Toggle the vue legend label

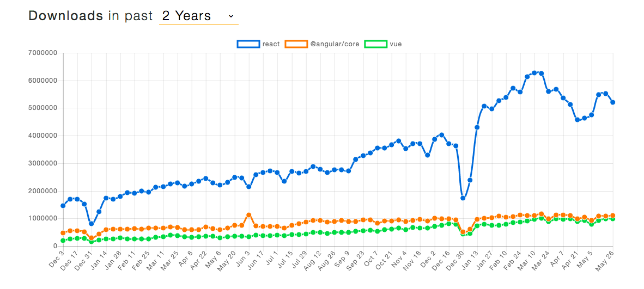click(x=396, y=44)
